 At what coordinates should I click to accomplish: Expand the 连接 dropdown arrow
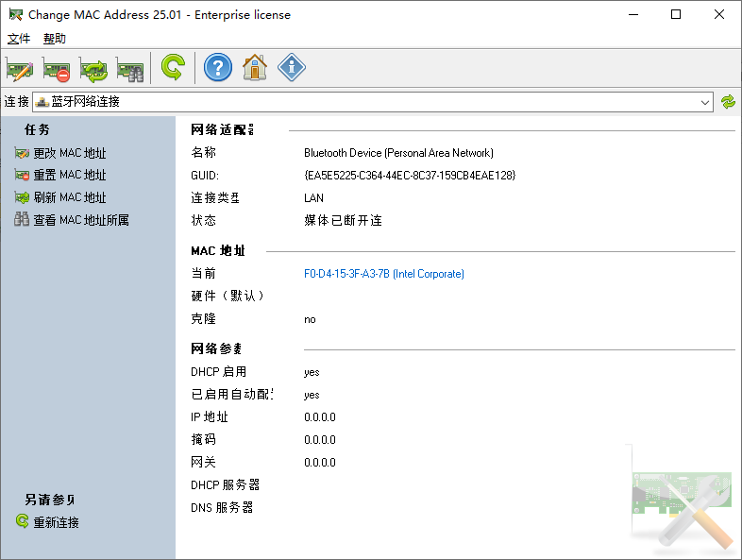tap(705, 102)
